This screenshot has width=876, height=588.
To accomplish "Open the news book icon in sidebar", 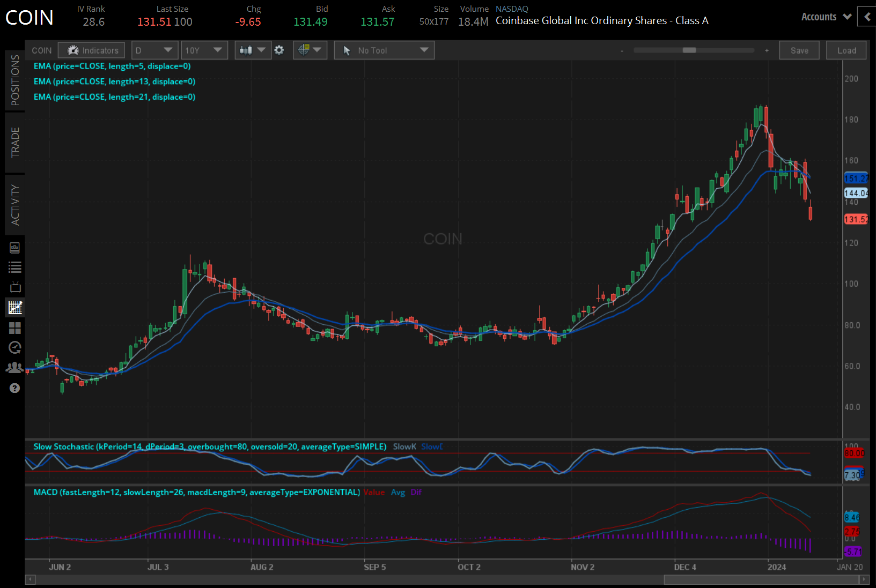I will pyautogui.click(x=15, y=248).
